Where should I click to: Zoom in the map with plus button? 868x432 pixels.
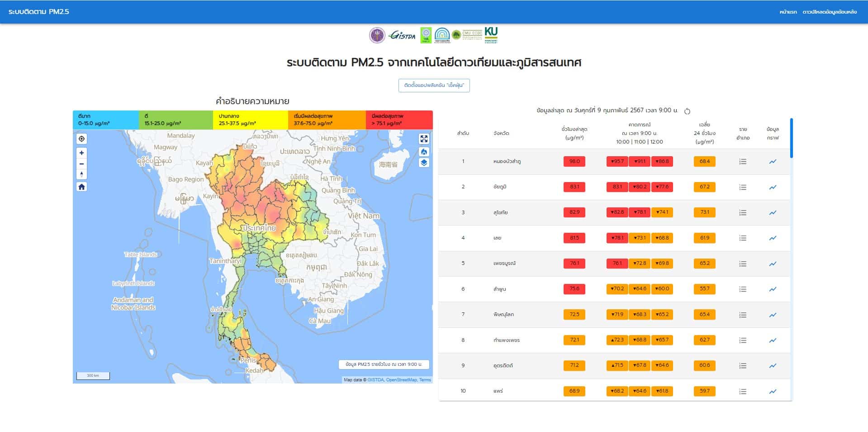[x=81, y=153]
